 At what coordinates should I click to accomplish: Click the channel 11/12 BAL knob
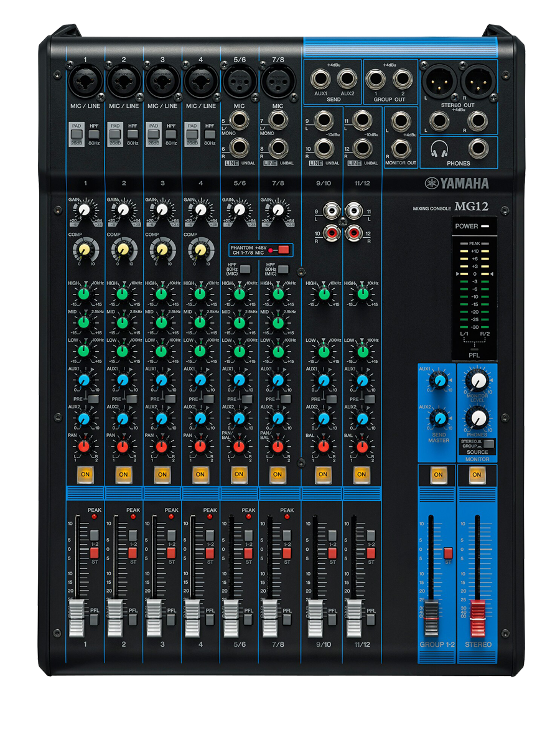click(x=361, y=446)
